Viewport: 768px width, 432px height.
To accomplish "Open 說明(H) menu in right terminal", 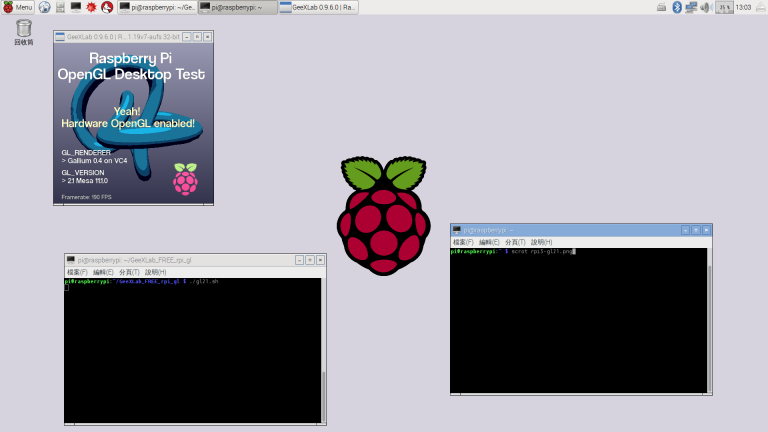I will (x=541, y=242).
